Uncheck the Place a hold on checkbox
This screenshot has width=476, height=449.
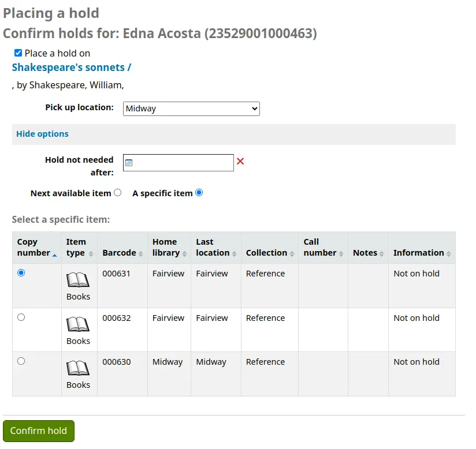coord(18,53)
